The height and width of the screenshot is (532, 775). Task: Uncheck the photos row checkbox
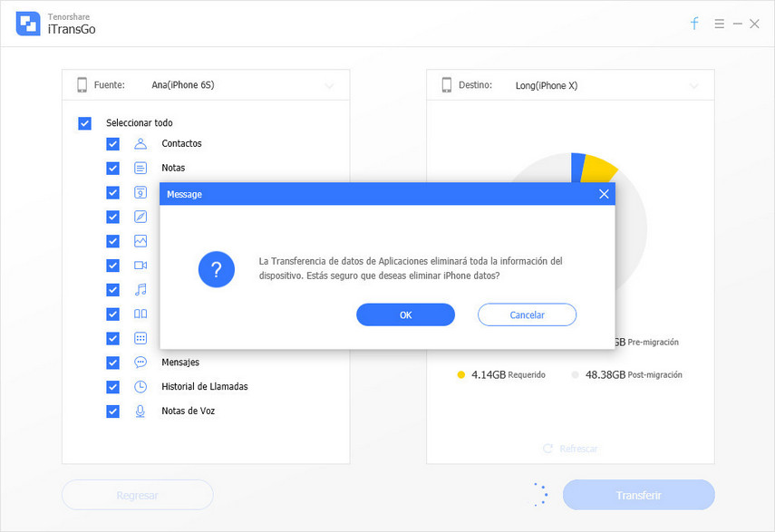pos(112,241)
